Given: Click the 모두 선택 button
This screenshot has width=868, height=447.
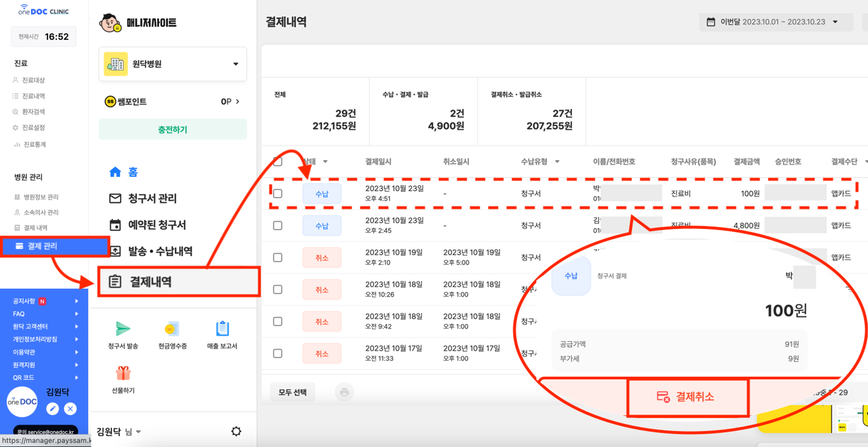Looking at the screenshot, I should tap(293, 392).
